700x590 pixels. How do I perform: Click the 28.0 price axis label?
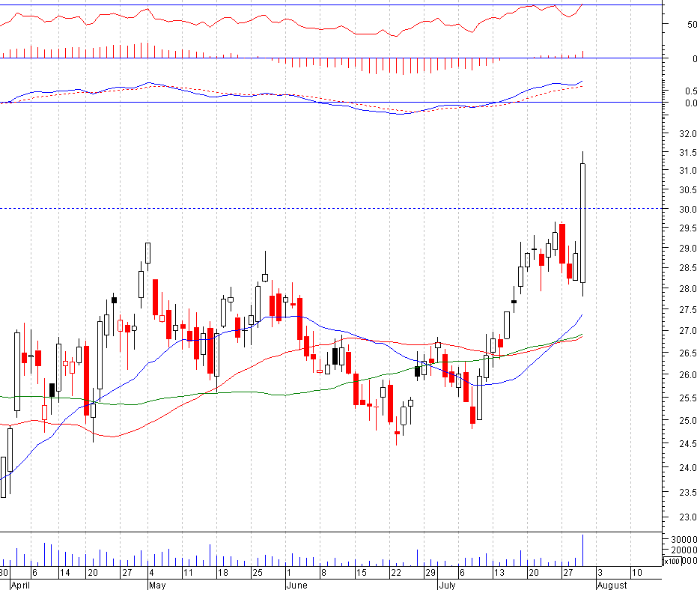coord(687,289)
